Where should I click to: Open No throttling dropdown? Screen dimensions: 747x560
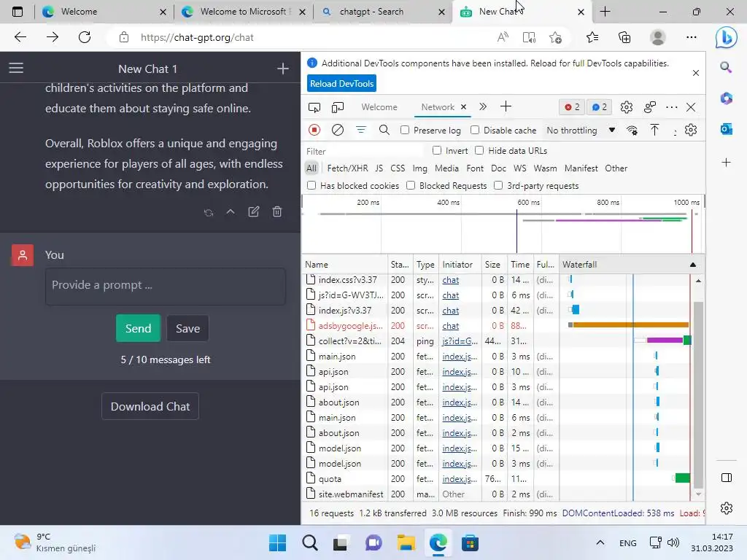click(x=581, y=130)
